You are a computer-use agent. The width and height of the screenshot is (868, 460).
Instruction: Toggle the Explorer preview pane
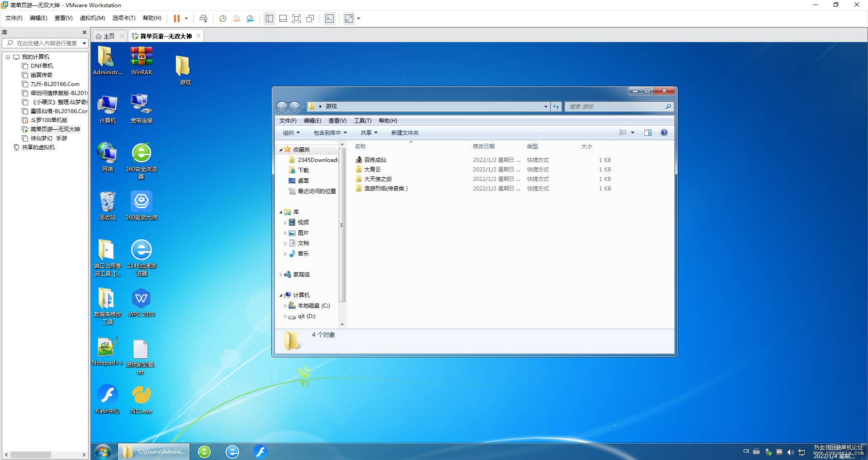(648, 133)
